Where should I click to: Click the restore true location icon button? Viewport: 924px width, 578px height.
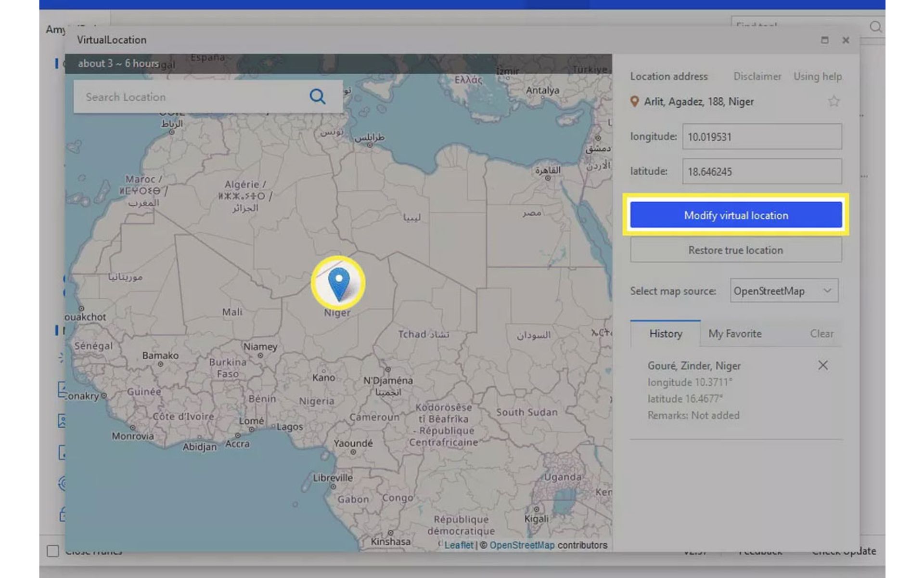point(736,250)
